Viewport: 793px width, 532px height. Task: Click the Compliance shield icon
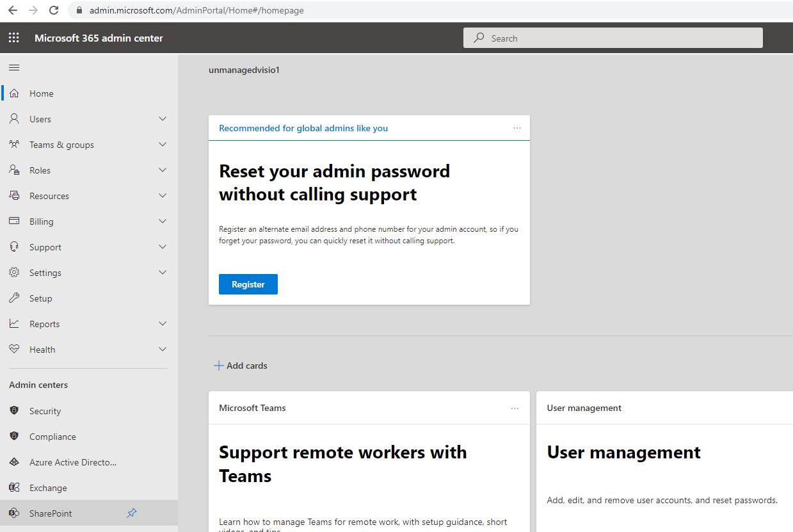click(x=14, y=436)
